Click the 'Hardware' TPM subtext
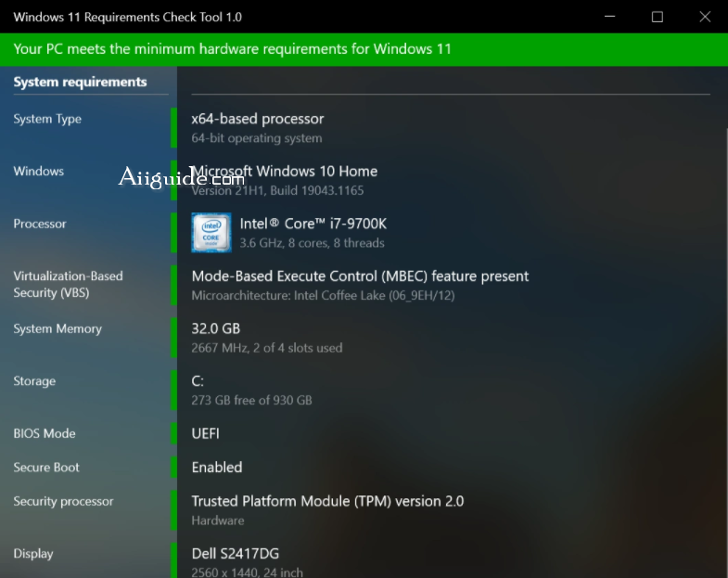The height and width of the screenshot is (578, 728). click(218, 520)
